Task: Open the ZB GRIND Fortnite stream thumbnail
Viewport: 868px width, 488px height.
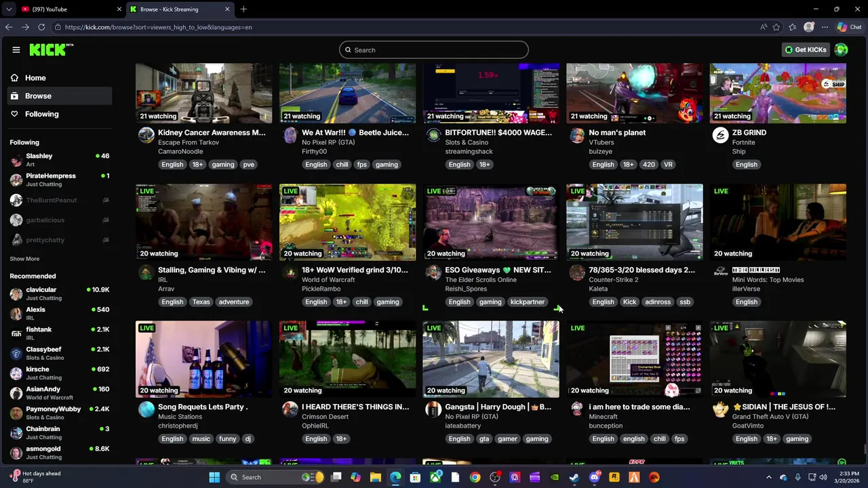Action: 778,94
